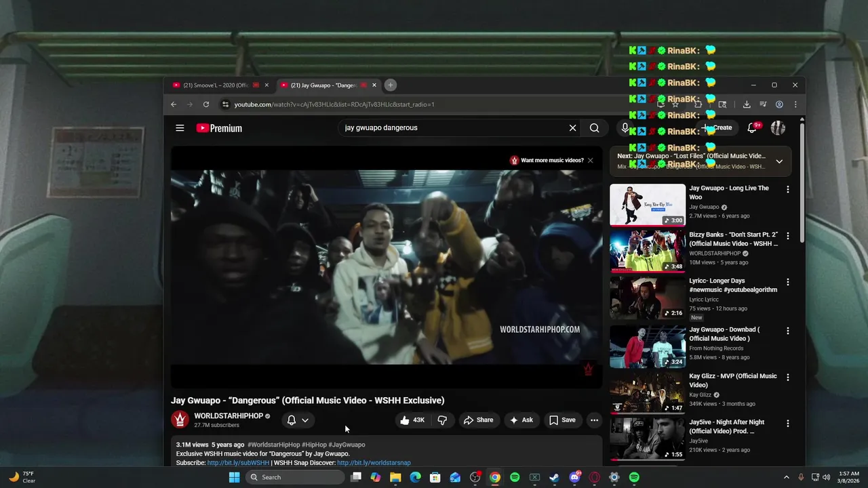Image resolution: width=868 pixels, height=488 pixels.
Task: Play Kay Glizz - MVP thumbnail
Action: pyautogui.click(x=648, y=392)
